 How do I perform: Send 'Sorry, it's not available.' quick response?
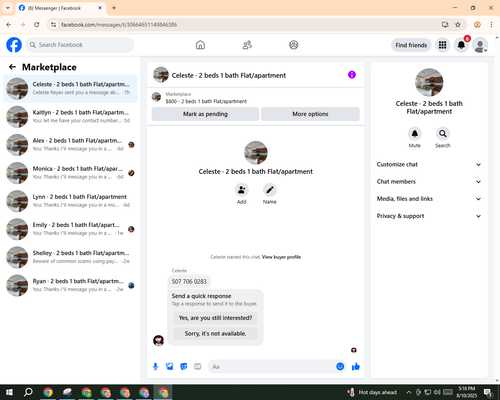pyautogui.click(x=215, y=333)
